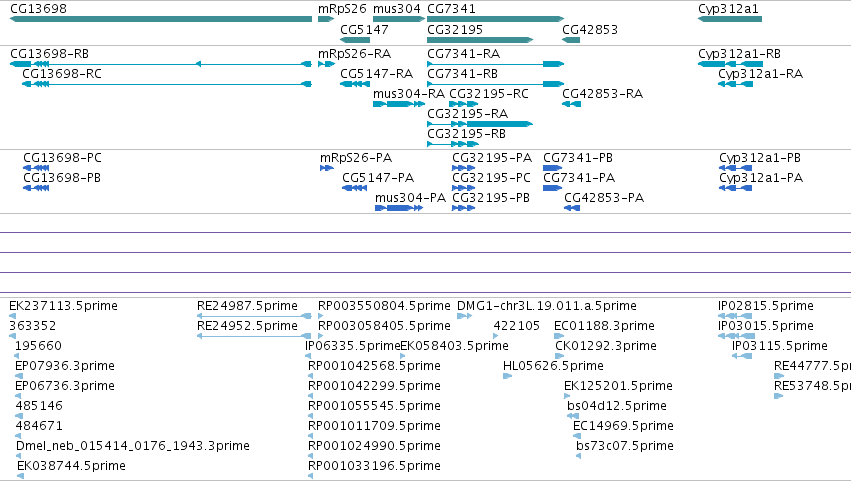
Task: Select transcript CG13698-RC
Action: [167, 84]
